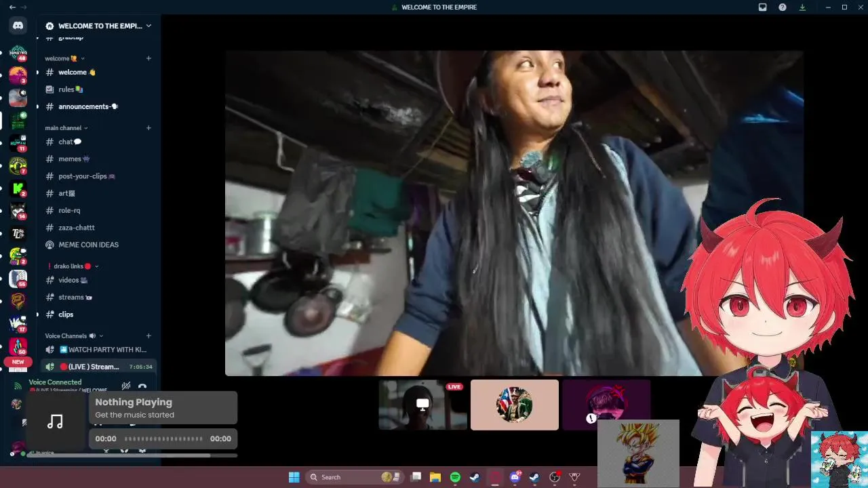Open Task View on the taskbar

click(x=416, y=477)
